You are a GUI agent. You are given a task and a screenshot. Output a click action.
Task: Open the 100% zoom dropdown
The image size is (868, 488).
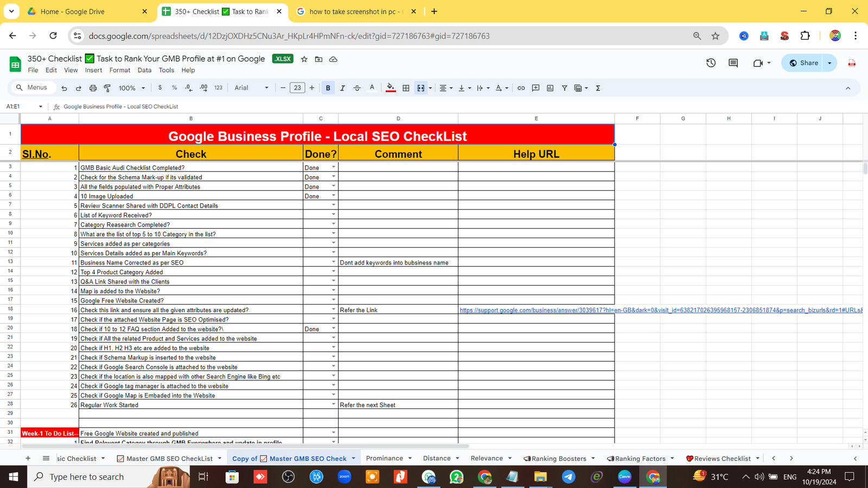[x=132, y=88]
